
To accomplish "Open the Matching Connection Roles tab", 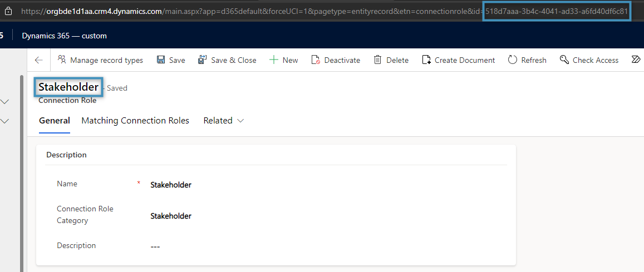I will point(135,121).
